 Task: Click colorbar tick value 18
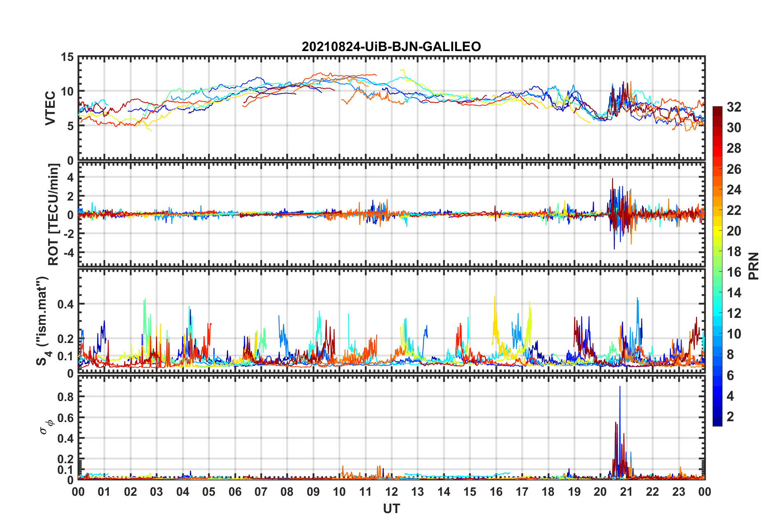(x=734, y=251)
